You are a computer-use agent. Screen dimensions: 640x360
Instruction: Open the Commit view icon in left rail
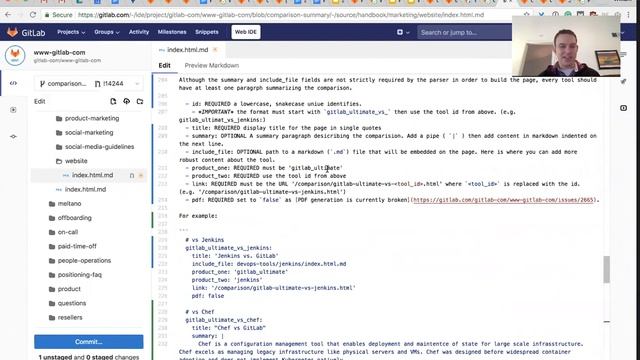coord(13,136)
